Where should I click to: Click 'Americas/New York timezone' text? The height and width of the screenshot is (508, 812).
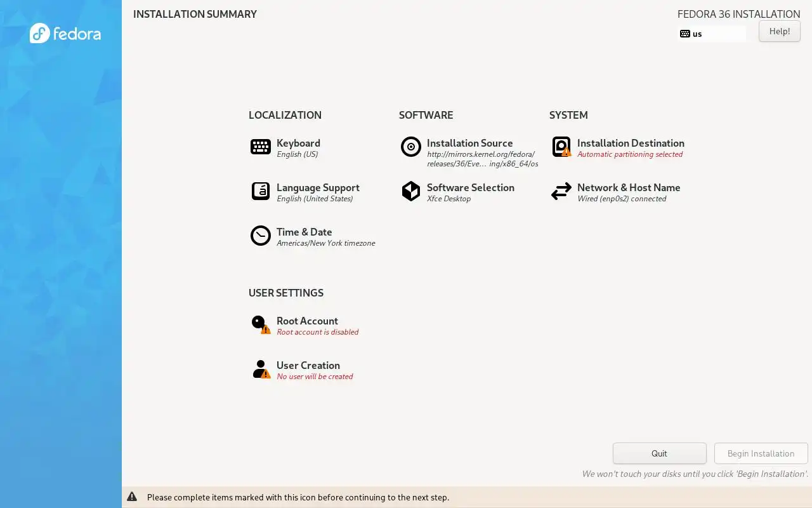point(326,243)
